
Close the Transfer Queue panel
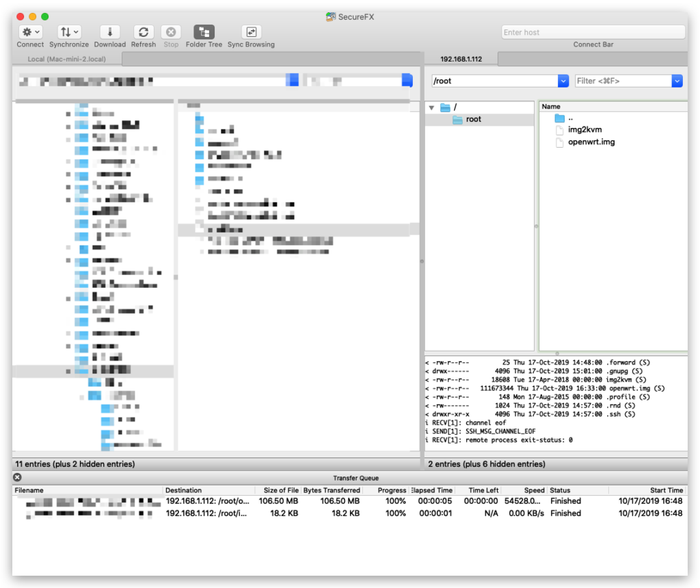(17, 478)
